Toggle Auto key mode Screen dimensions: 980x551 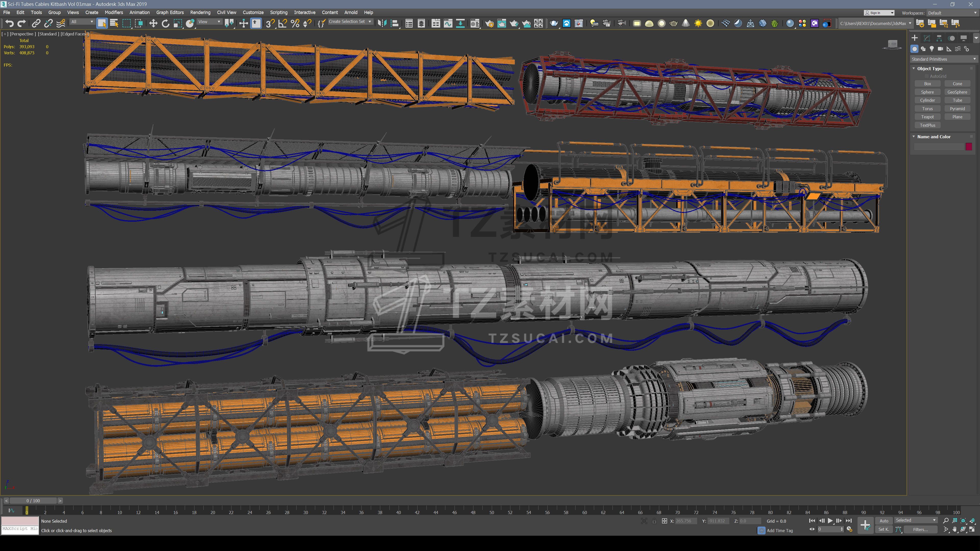click(884, 521)
